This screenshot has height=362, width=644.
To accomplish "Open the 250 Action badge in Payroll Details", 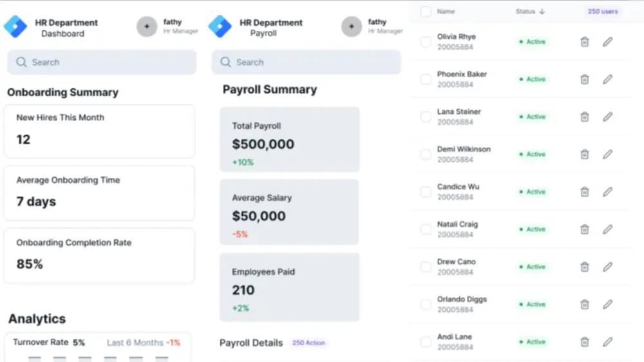I will [308, 343].
